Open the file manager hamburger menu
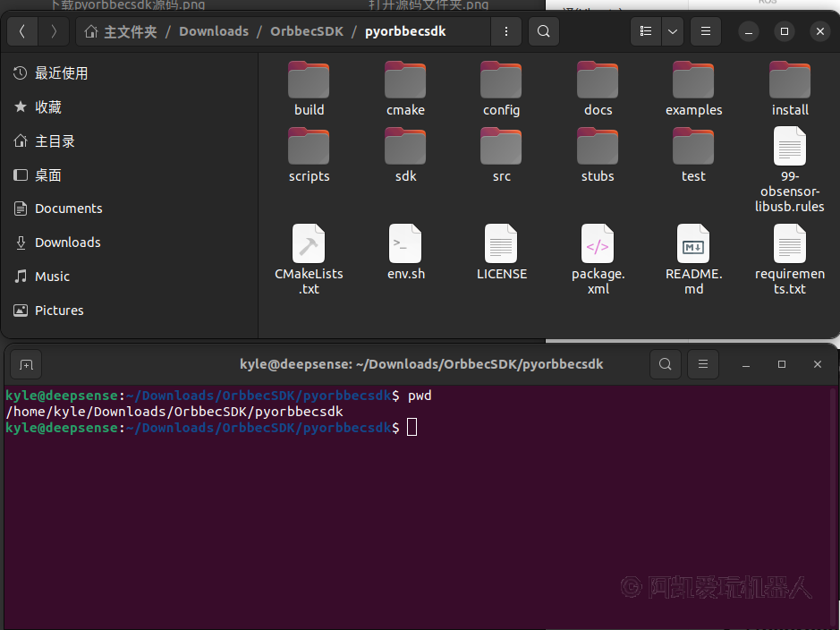Screen dimensions: 840x630 pos(706,31)
